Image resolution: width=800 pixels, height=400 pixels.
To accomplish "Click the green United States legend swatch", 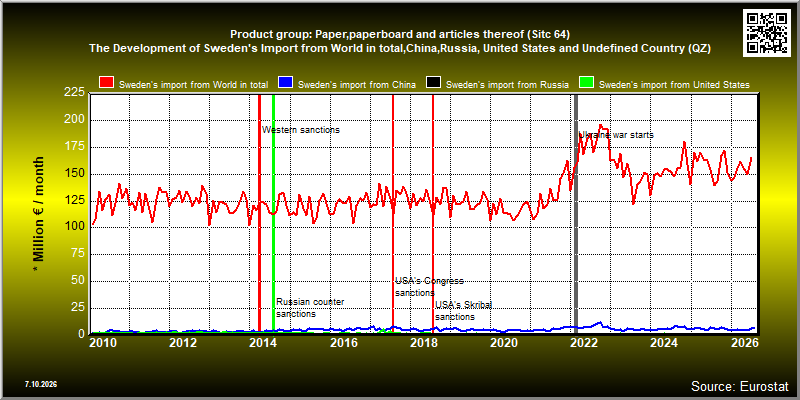I will pyautogui.click(x=587, y=84).
